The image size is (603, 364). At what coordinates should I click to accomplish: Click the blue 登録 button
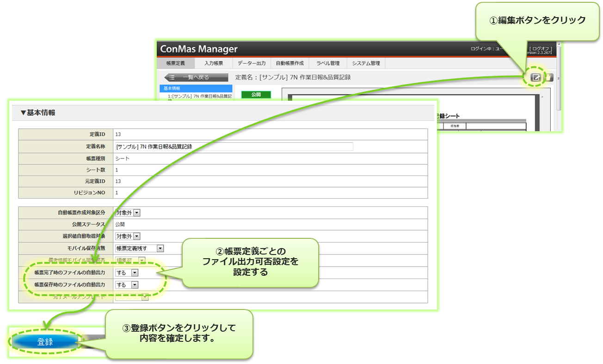[45, 342]
